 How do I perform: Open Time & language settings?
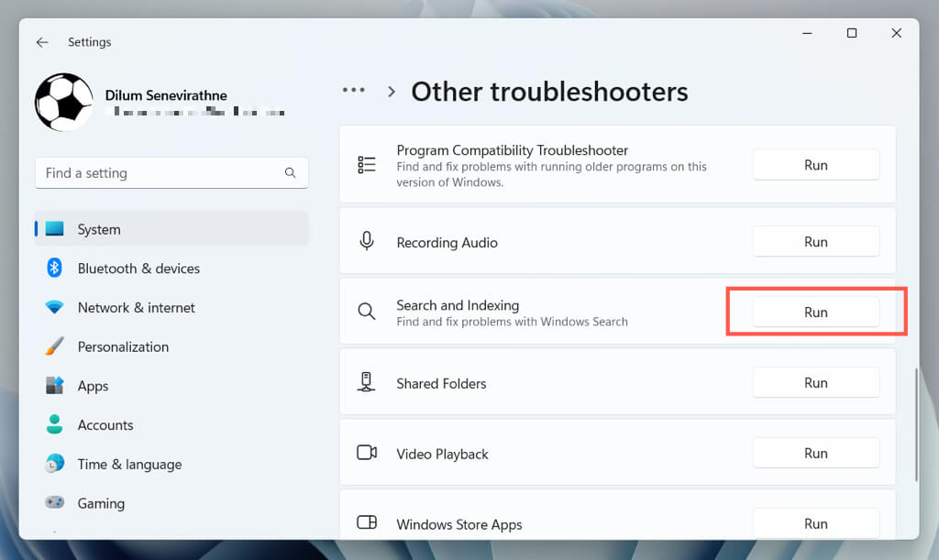point(171,465)
